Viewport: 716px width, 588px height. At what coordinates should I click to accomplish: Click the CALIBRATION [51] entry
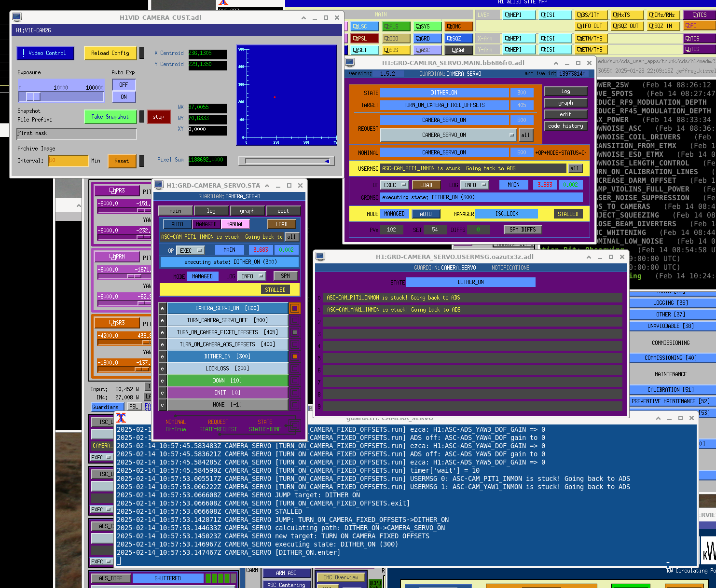(x=671, y=390)
